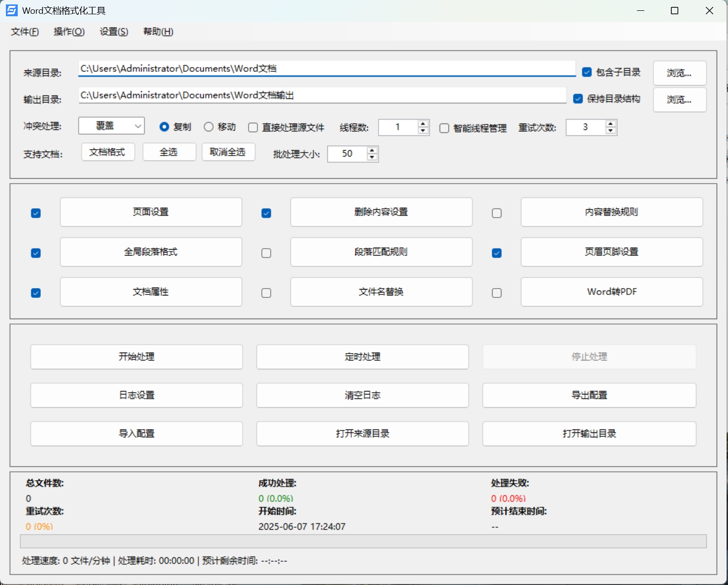This screenshot has width=728, height=585.
Task: Click the 打开输出目录 button
Action: click(589, 434)
